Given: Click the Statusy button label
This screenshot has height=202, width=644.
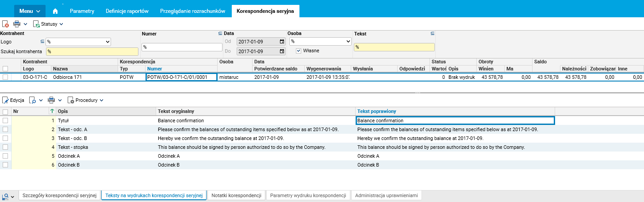Looking at the screenshot, I should 49,24.
